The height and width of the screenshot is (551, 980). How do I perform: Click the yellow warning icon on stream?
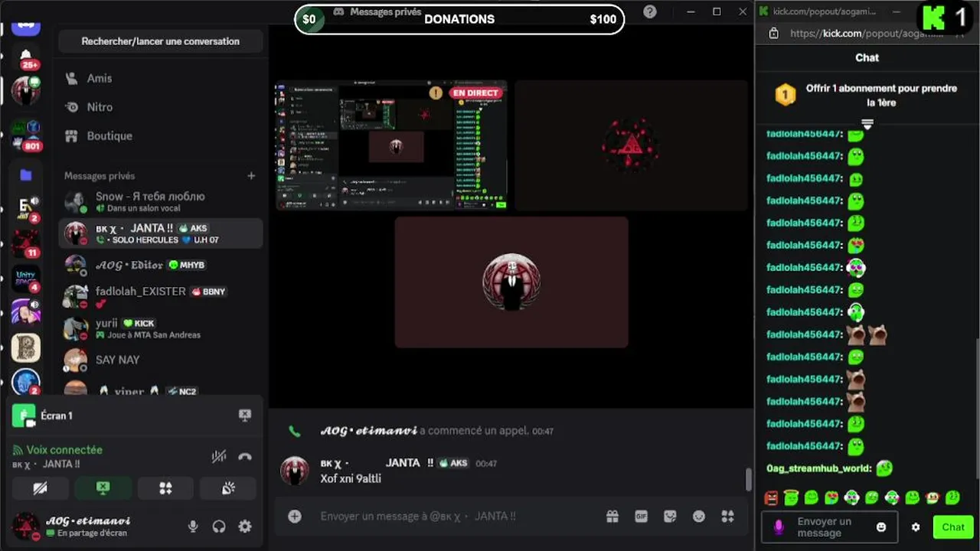[436, 93]
